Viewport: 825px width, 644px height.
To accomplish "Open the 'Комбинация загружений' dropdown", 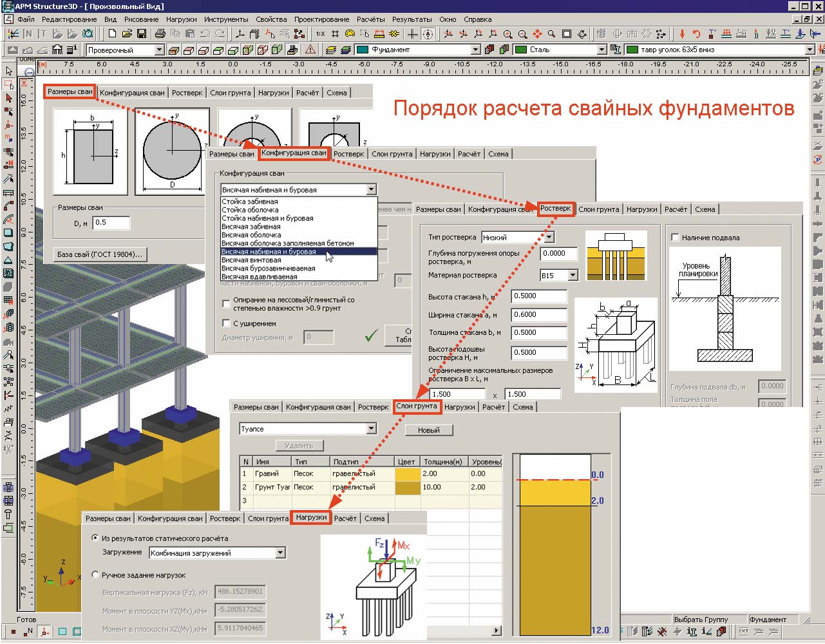I will pyautogui.click(x=280, y=553).
